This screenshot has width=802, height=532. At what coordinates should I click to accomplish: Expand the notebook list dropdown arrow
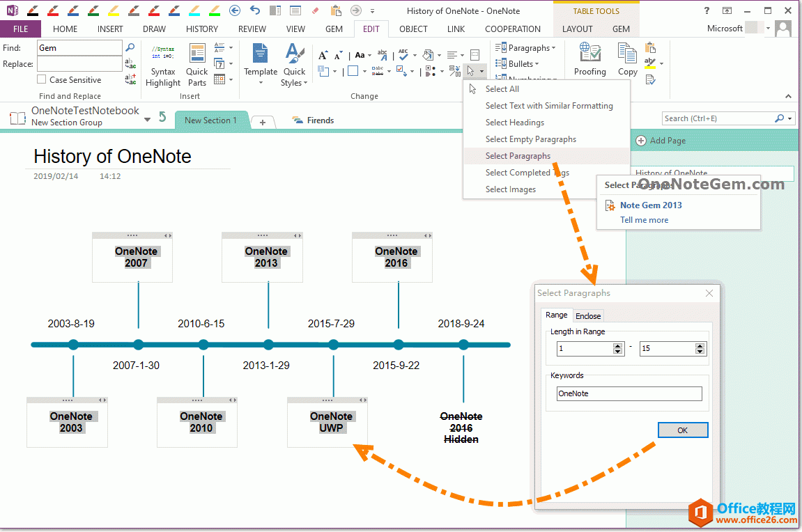point(147,120)
